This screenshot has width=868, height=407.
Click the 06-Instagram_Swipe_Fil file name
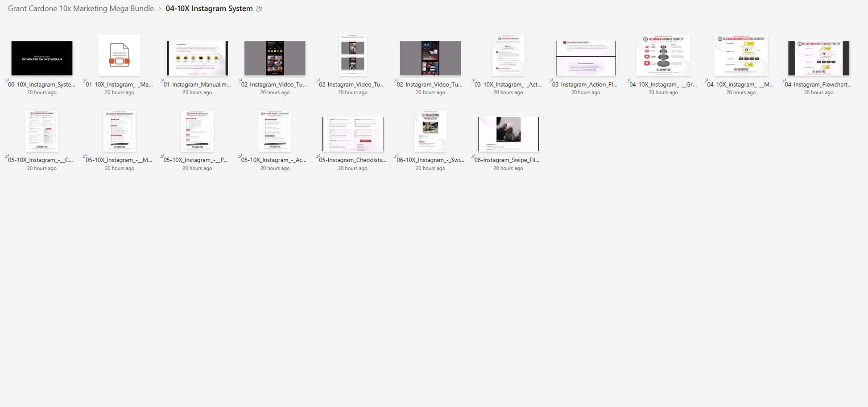[507, 160]
